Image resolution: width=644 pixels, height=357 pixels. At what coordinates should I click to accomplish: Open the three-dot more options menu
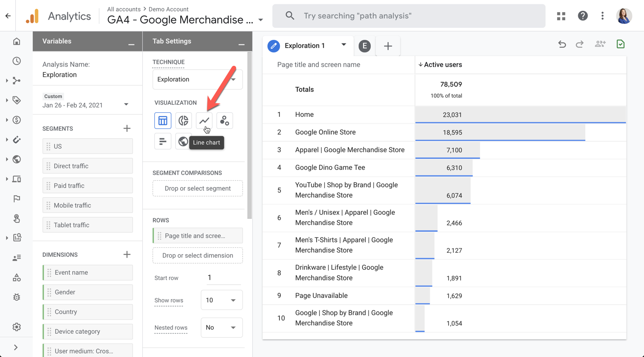(x=602, y=16)
